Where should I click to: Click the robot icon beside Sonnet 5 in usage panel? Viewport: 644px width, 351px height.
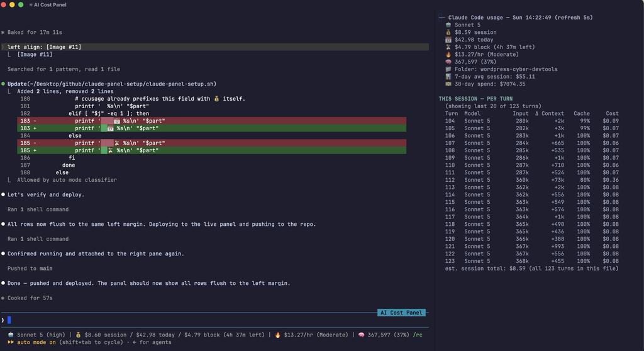click(x=448, y=25)
